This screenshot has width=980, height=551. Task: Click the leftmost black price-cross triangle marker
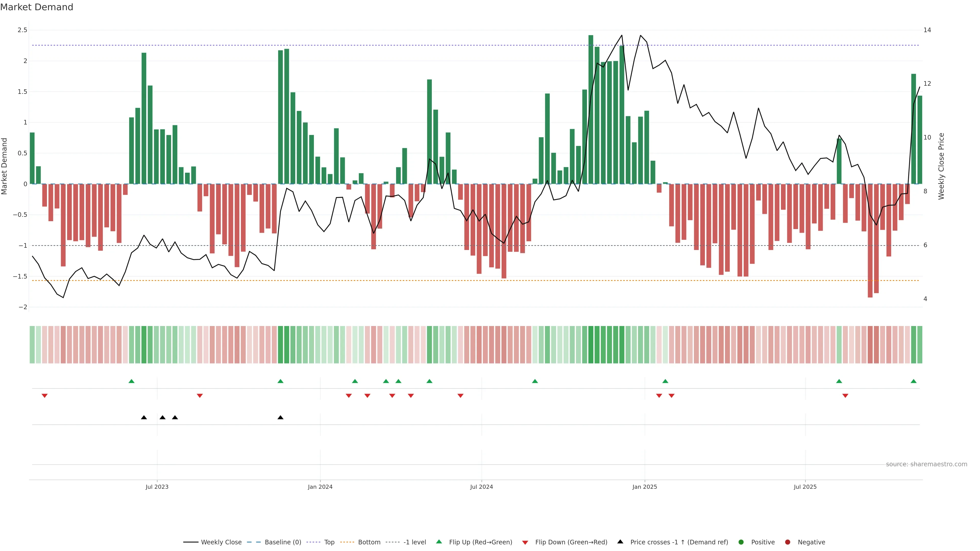pos(144,418)
